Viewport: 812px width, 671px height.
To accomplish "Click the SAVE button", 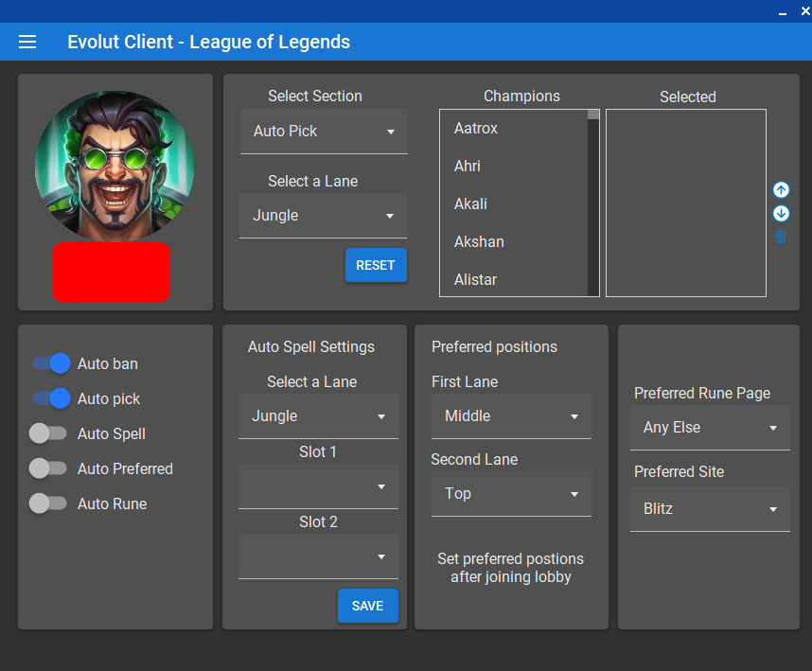I will pos(368,606).
